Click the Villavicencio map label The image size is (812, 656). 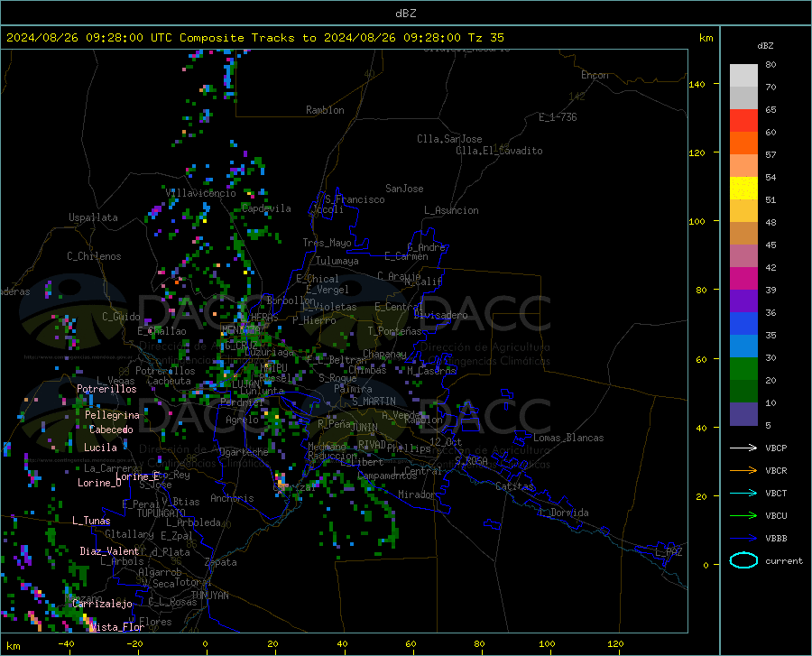point(201,193)
